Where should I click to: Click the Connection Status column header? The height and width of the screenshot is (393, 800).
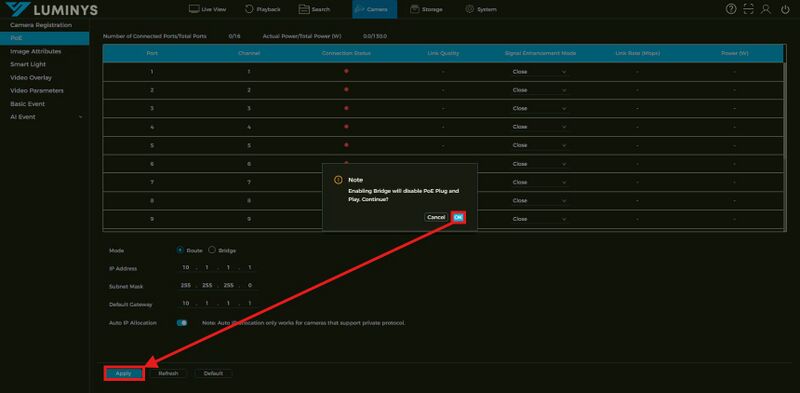346,53
